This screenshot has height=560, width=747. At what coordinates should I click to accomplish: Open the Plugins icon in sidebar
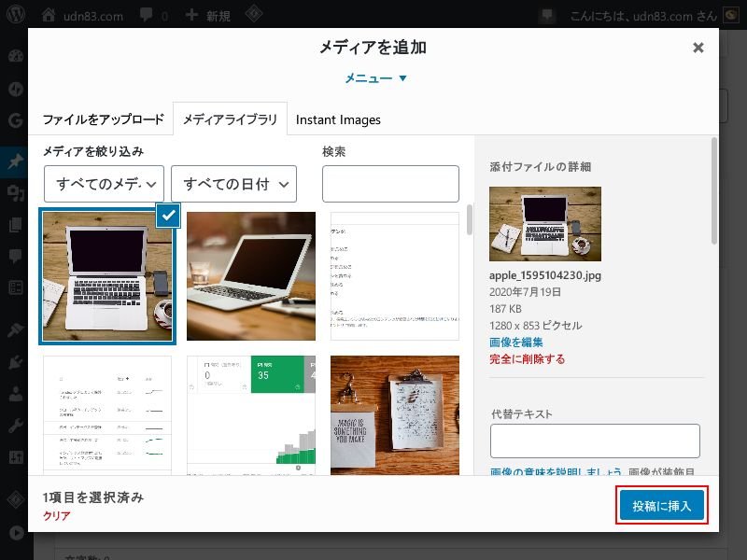tap(15, 362)
